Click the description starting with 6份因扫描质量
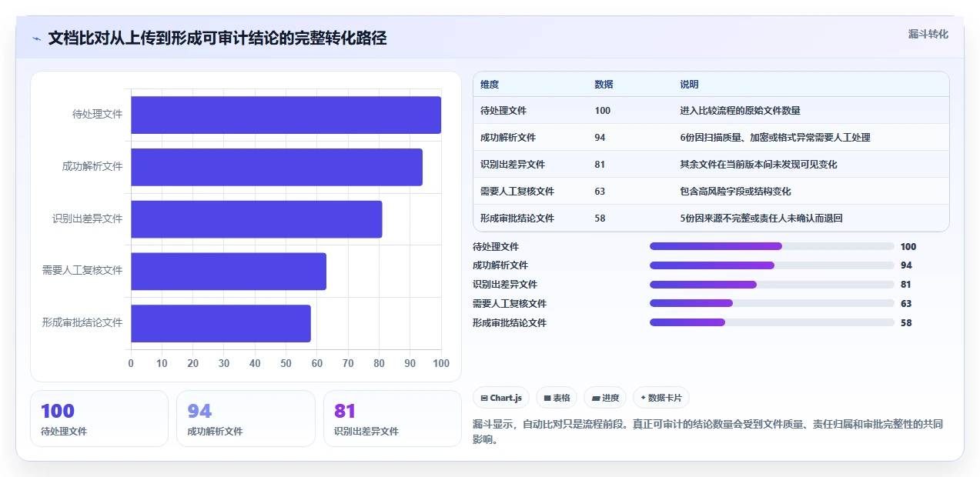980x477 pixels. pyautogui.click(x=775, y=138)
